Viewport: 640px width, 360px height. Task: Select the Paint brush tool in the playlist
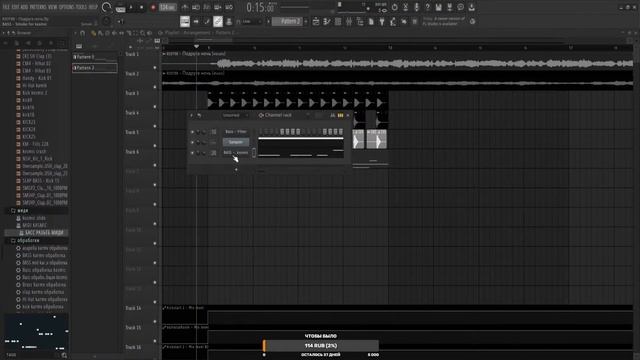coord(100,33)
